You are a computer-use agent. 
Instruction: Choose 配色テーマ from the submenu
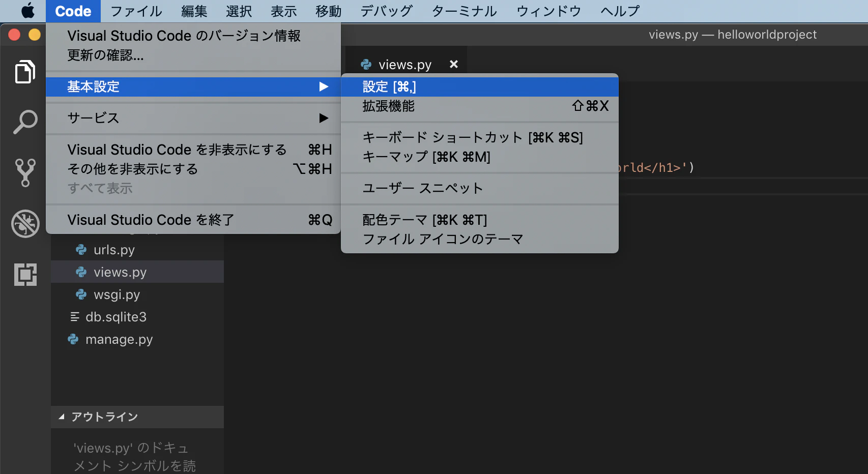coord(425,220)
